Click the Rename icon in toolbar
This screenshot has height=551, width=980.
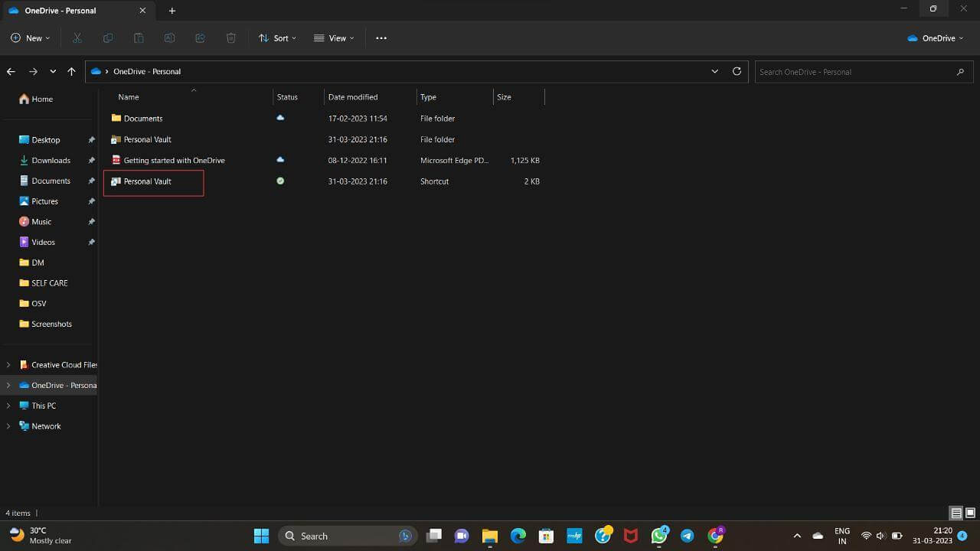169,38
